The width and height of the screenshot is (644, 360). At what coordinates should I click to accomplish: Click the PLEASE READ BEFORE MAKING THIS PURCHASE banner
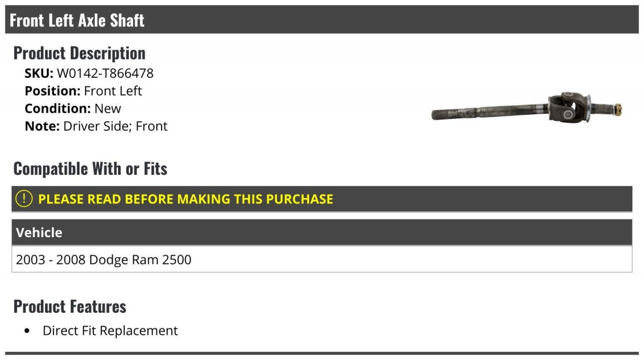point(322,199)
